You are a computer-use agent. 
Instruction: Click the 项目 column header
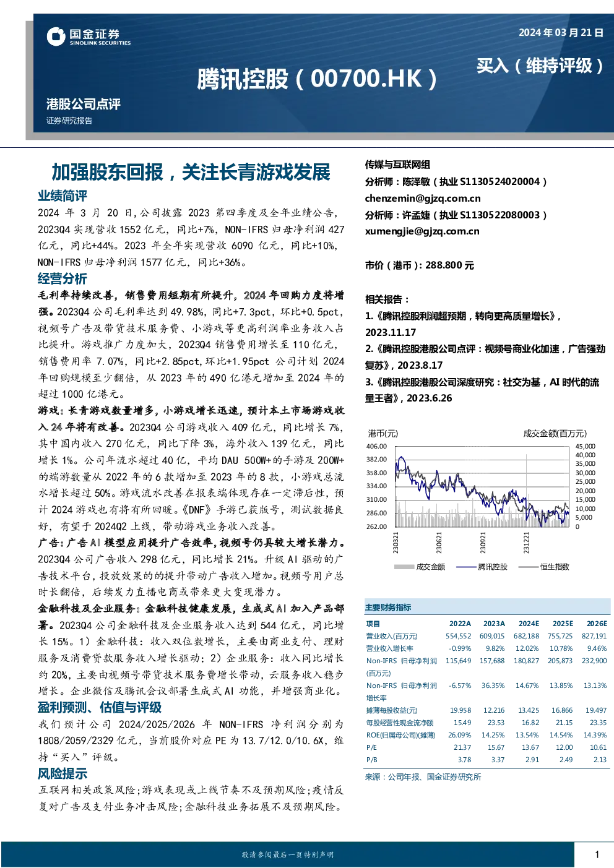(x=373, y=624)
